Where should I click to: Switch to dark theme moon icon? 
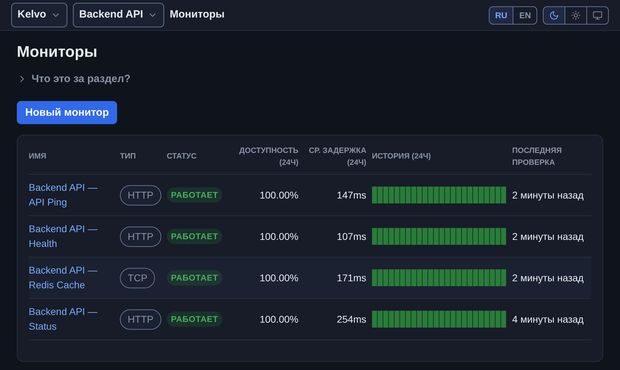click(554, 15)
